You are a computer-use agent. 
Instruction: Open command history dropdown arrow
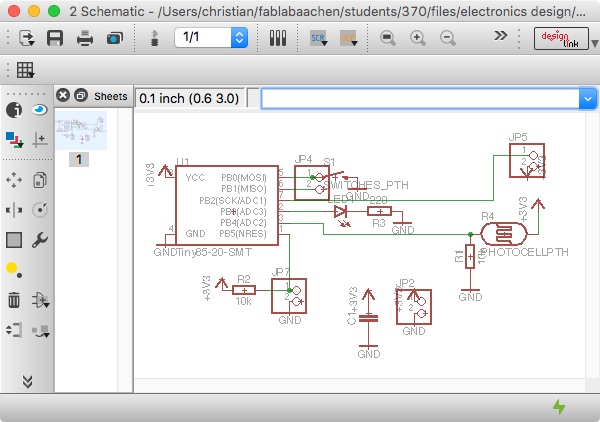[588, 99]
